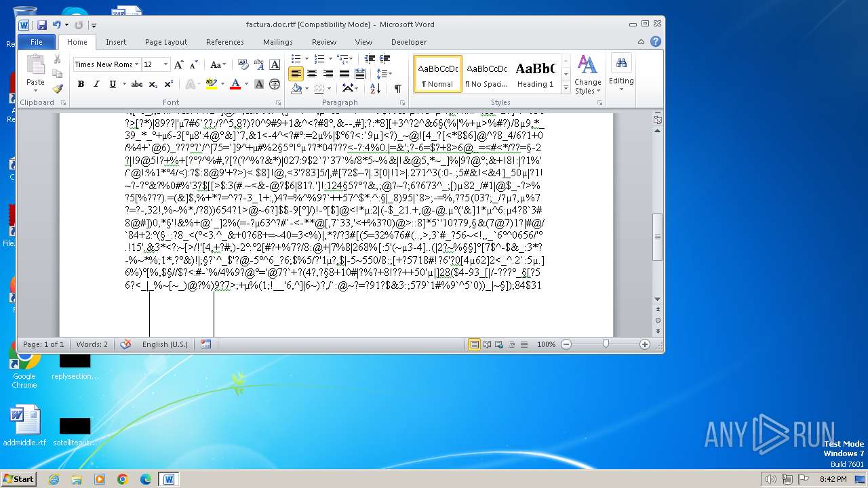Open the File tab
The width and height of the screenshot is (868, 488).
[x=37, y=42]
